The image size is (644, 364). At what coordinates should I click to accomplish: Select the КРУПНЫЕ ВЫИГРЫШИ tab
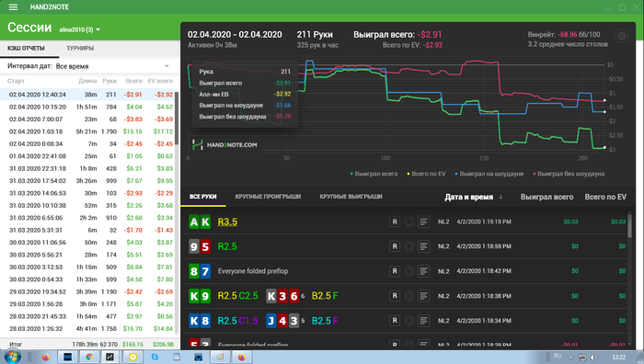click(351, 197)
